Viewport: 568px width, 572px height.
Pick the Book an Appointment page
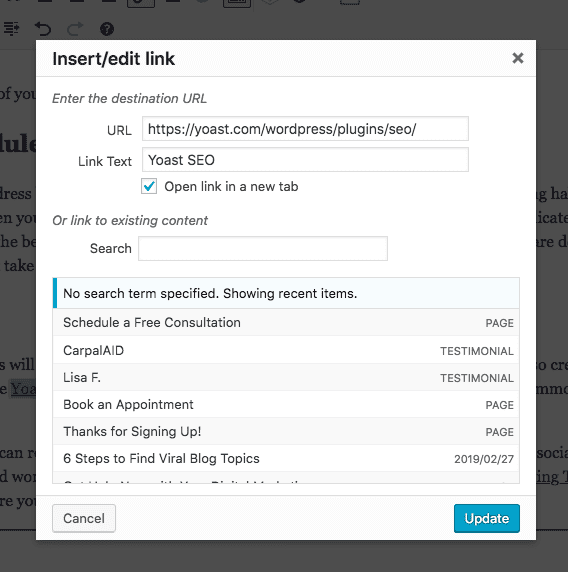point(286,405)
